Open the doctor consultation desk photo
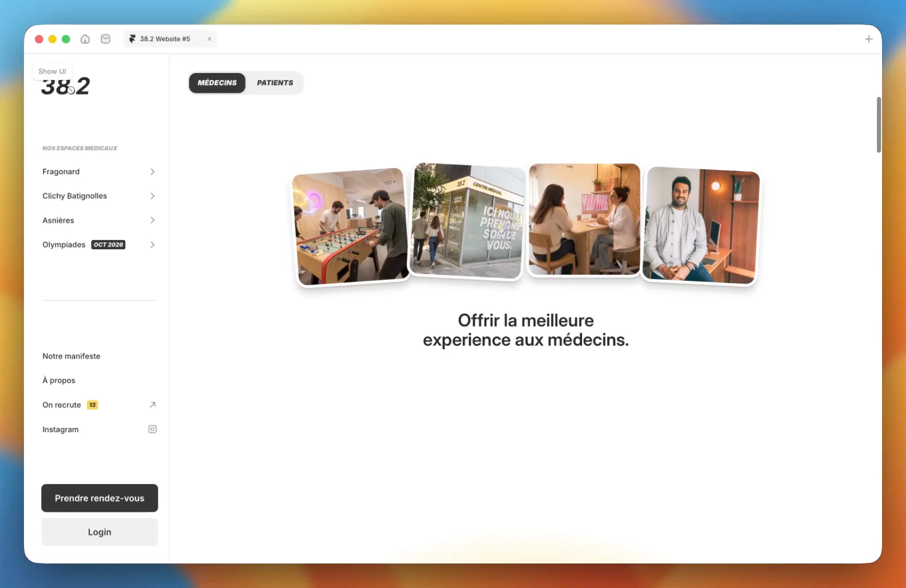Viewport: 906px width, 588px height. (584, 219)
